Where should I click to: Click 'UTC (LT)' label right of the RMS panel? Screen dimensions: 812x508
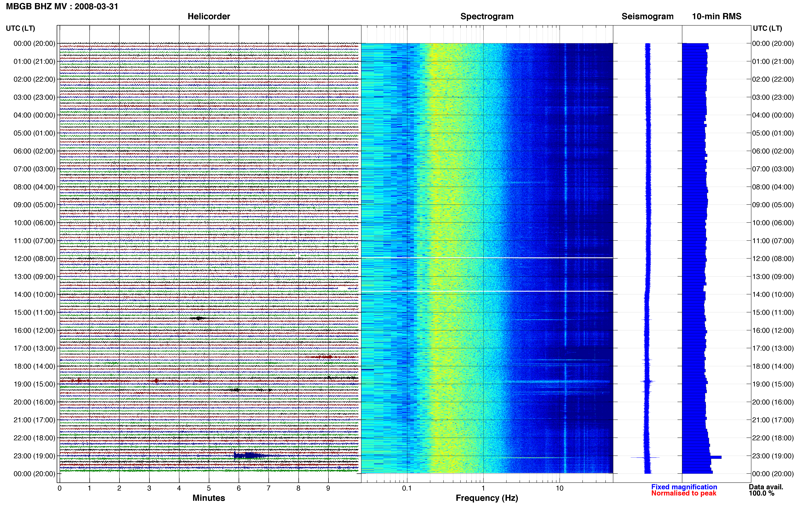(x=767, y=28)
